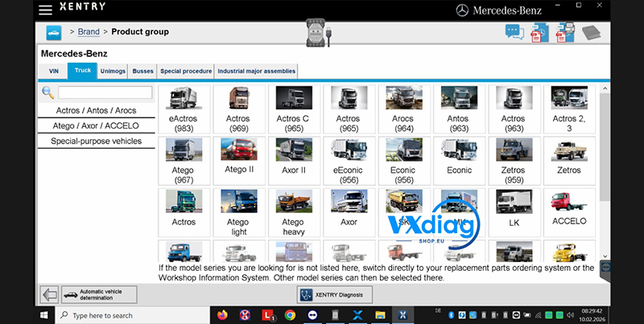
Task: Click the Brand breadcrumb link
Action: pyautogui.click(x=89, y=32)
